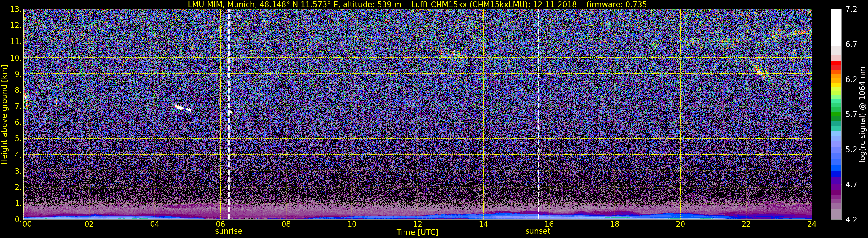Click the sunrise dashed vertical line

229,114
